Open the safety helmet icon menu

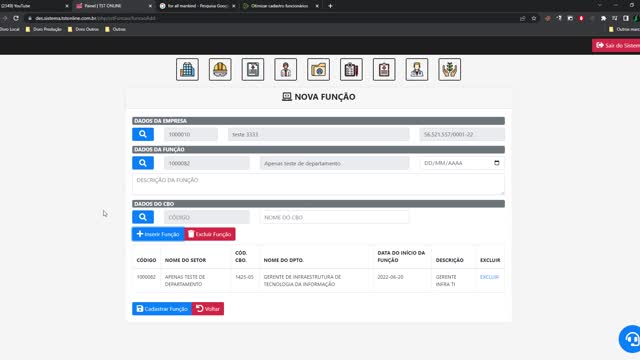tap(220, 69)
